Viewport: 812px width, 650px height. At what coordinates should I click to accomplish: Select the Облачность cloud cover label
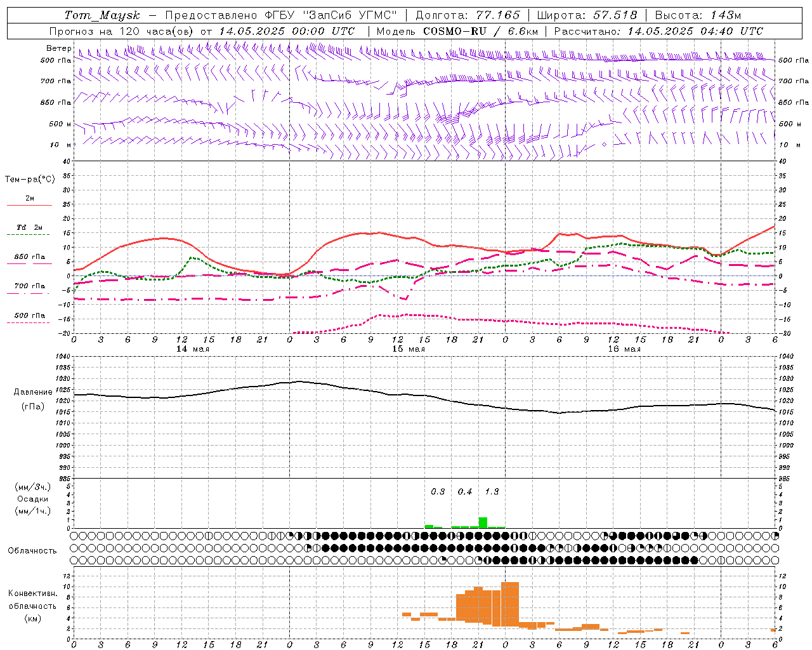point(32,551)
